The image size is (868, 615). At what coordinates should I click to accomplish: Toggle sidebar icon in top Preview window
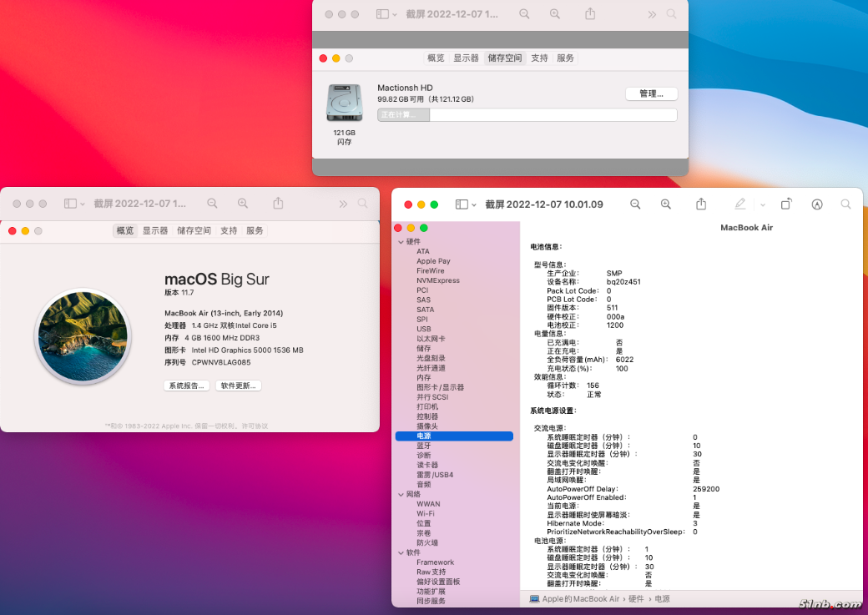click(x=382, y=14)
